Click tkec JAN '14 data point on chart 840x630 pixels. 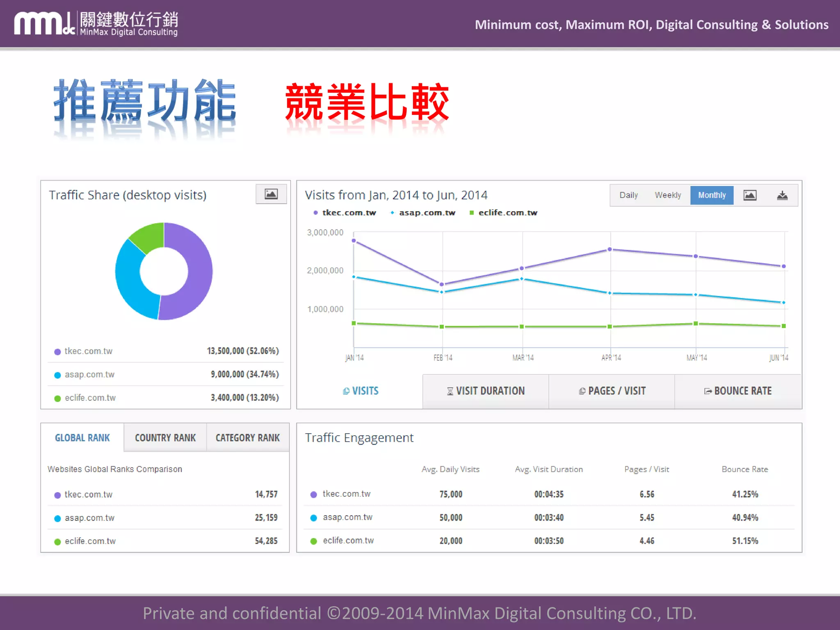pyautogui.click(x=354, y=241)
